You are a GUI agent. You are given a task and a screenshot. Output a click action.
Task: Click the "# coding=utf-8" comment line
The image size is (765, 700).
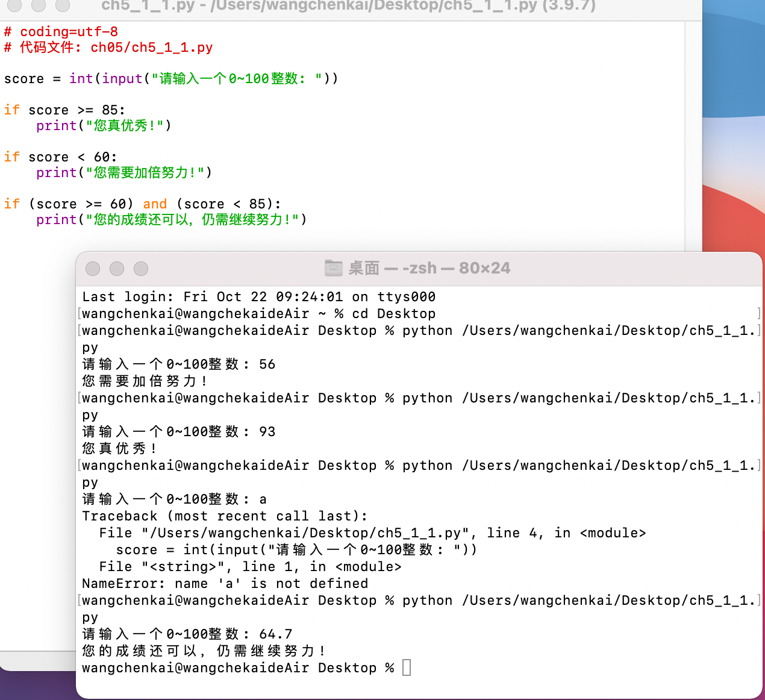pyautogui.click(x=61, y=31)
